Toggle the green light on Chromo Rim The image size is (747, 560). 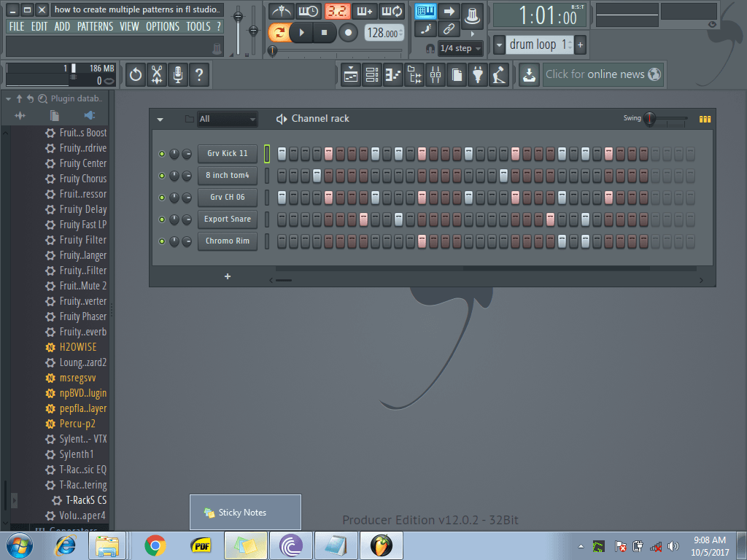click(162, 241)
